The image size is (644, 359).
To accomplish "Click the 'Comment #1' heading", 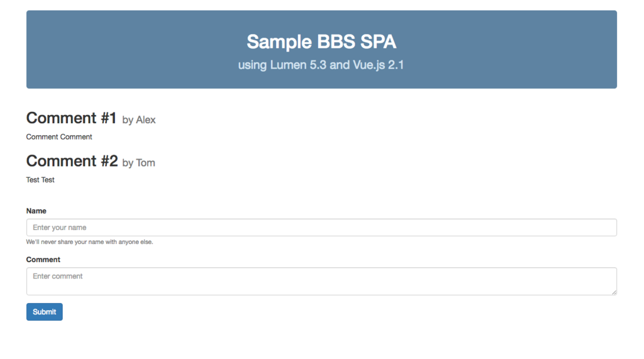I will 72,118.
